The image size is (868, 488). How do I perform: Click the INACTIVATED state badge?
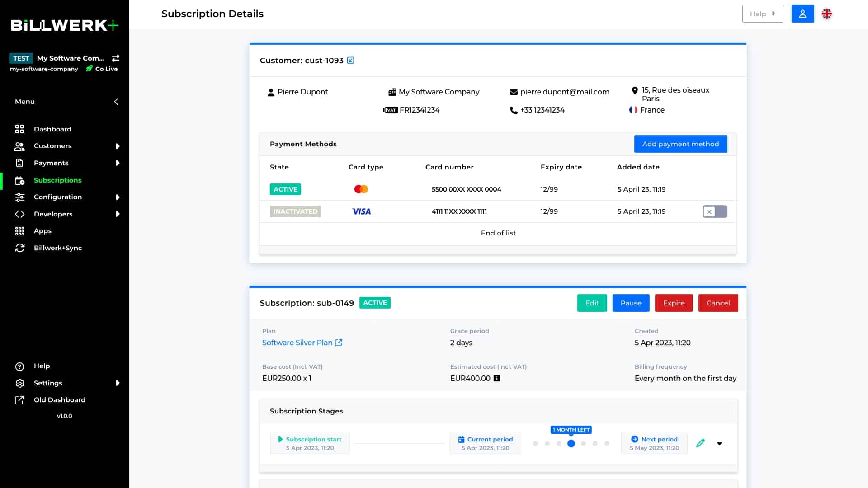(296, 211)
